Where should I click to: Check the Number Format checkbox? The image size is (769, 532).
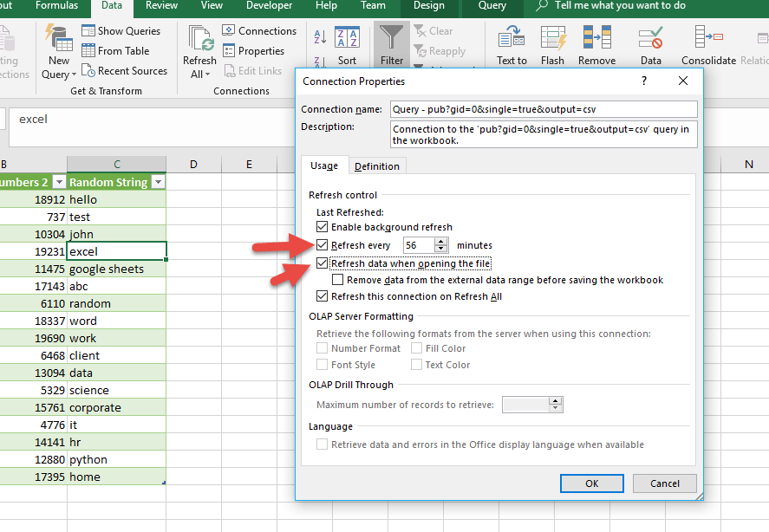pos(322,348)
